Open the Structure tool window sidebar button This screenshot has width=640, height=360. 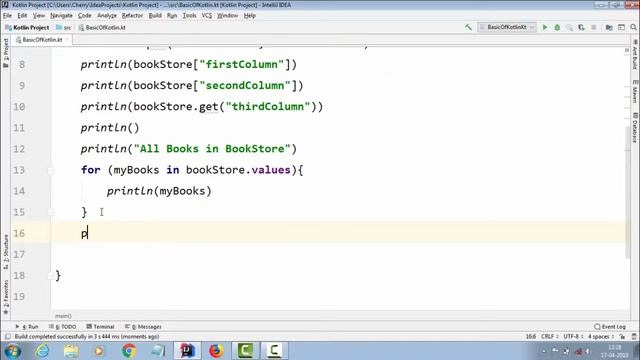click(6, 251)
